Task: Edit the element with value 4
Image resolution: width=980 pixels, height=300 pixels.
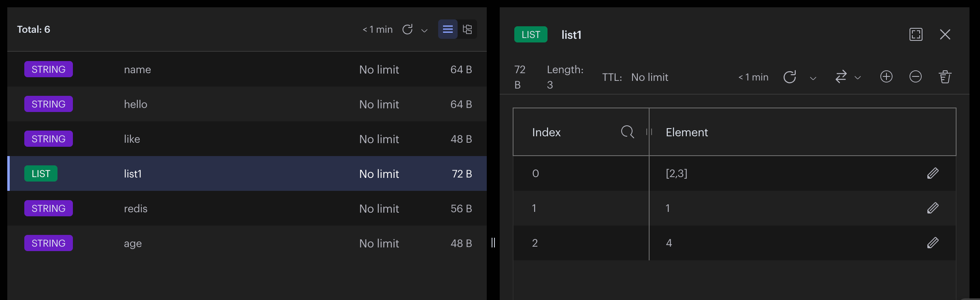Action: click(933, 243)
